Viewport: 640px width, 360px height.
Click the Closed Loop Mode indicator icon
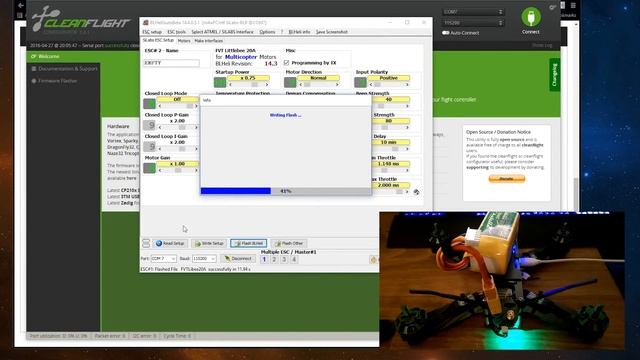click(149, 104)
